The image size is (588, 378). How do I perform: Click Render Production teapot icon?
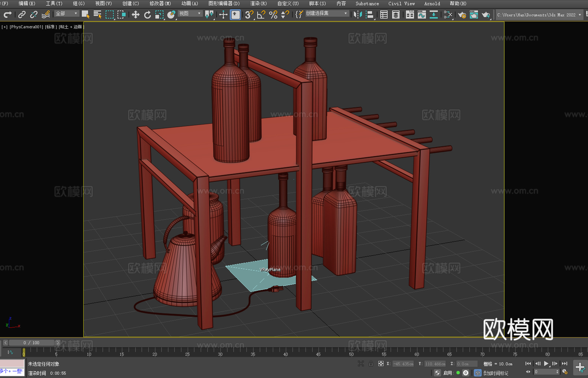486,14
